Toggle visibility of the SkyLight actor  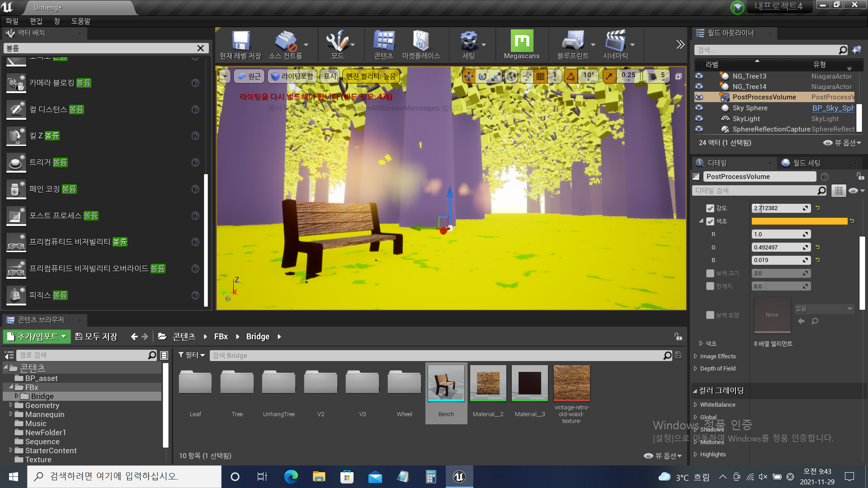(699, 119)
